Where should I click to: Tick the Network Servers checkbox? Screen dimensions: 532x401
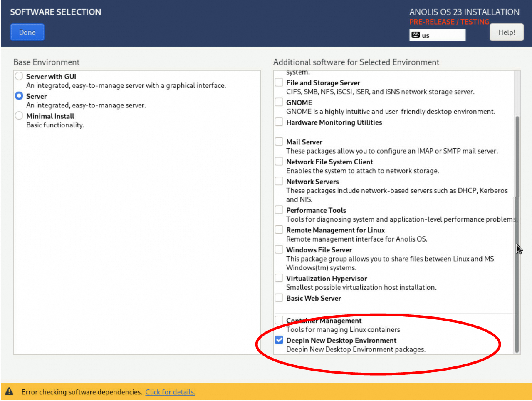tap(279, 182)
